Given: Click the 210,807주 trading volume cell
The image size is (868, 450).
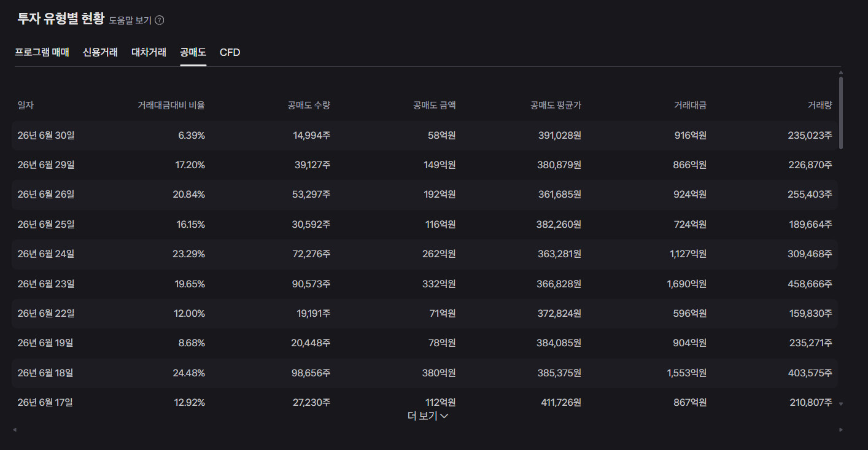Looking at the screenshot, I should 811,402.
